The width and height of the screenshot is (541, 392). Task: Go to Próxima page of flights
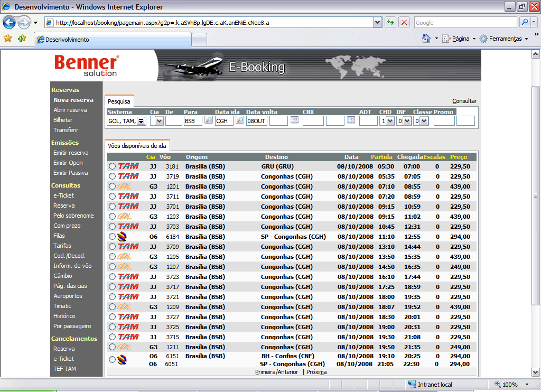click(316, 372)
